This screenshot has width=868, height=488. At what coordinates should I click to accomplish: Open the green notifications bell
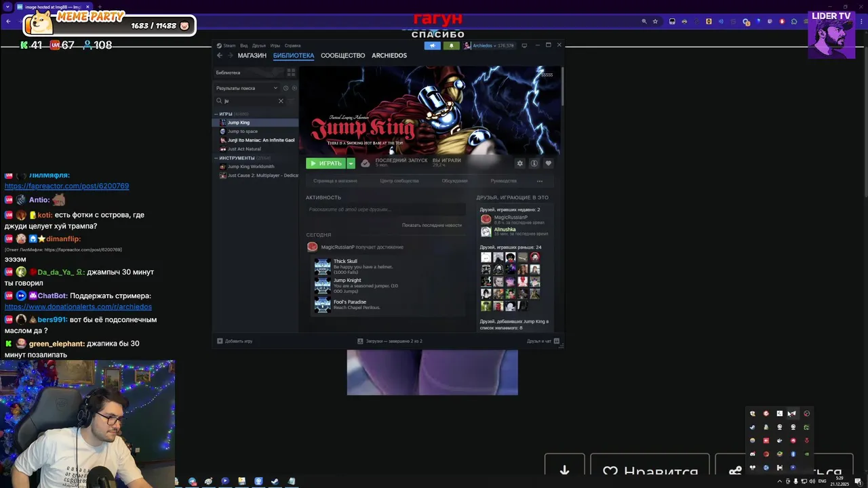click(451, 45)
